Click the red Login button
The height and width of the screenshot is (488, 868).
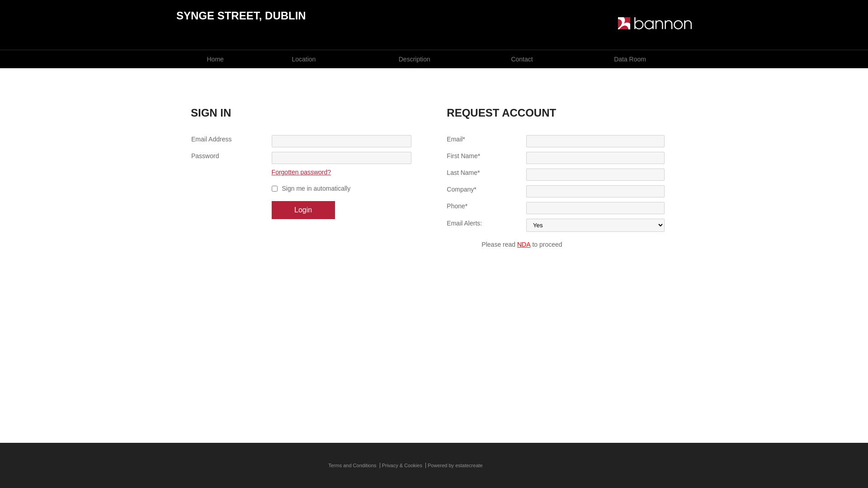(x=303, y=210)
